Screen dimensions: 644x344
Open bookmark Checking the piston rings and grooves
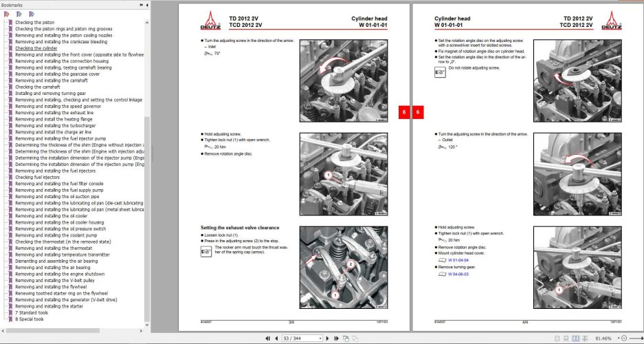(x=64, y=29)
